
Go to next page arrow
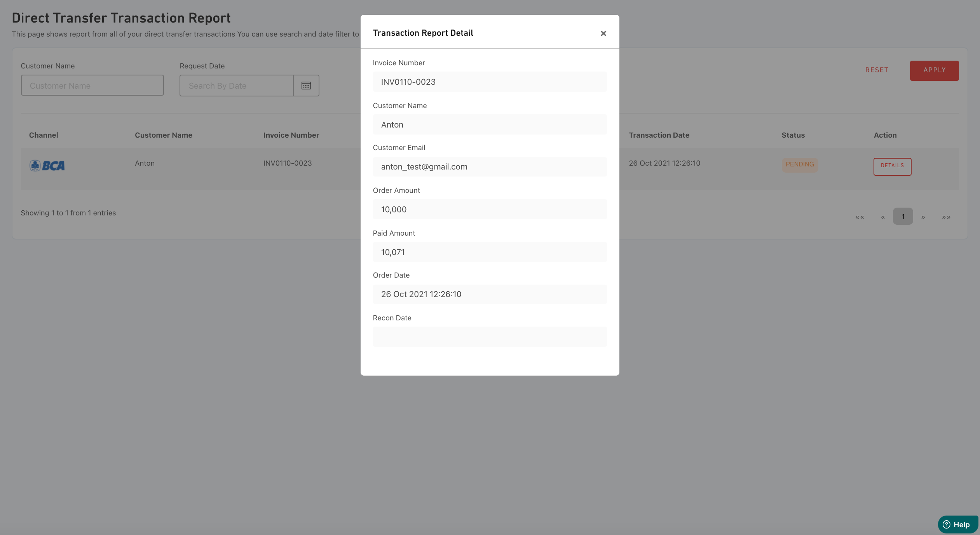pos(923,217)
